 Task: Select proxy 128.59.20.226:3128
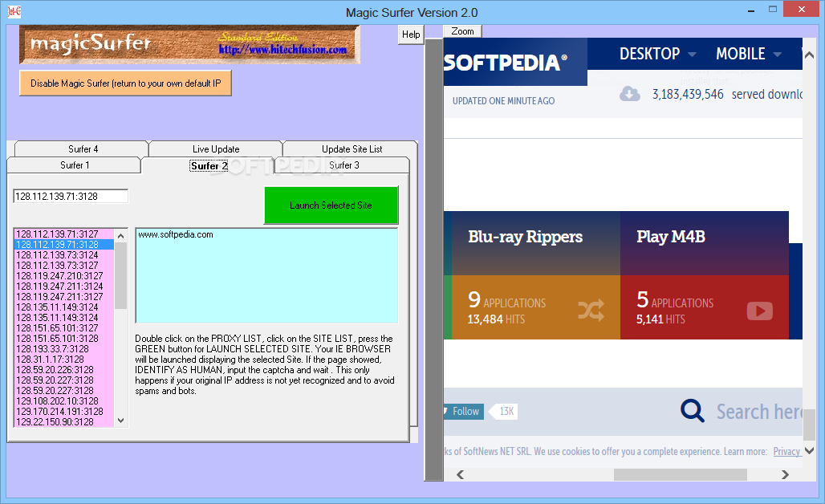click(x=63, y=370)
